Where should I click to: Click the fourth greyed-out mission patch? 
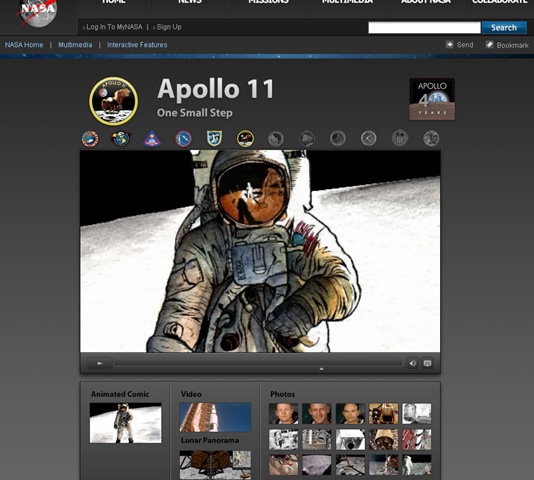pos(368,139)
